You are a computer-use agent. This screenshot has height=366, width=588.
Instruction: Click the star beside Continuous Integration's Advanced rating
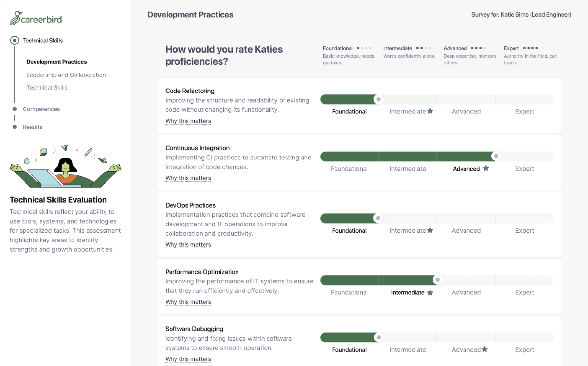(486, 168)
